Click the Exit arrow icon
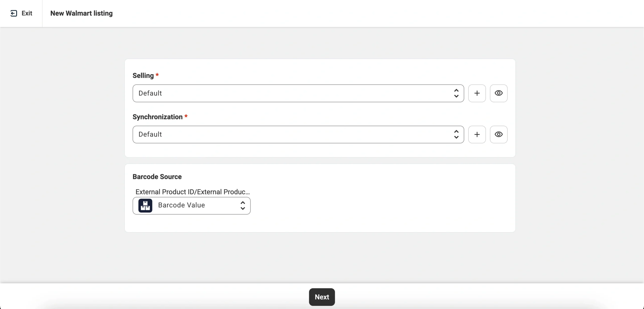Image resolution: width=644 pixels, height=309 pixels. tap(14, 13)
